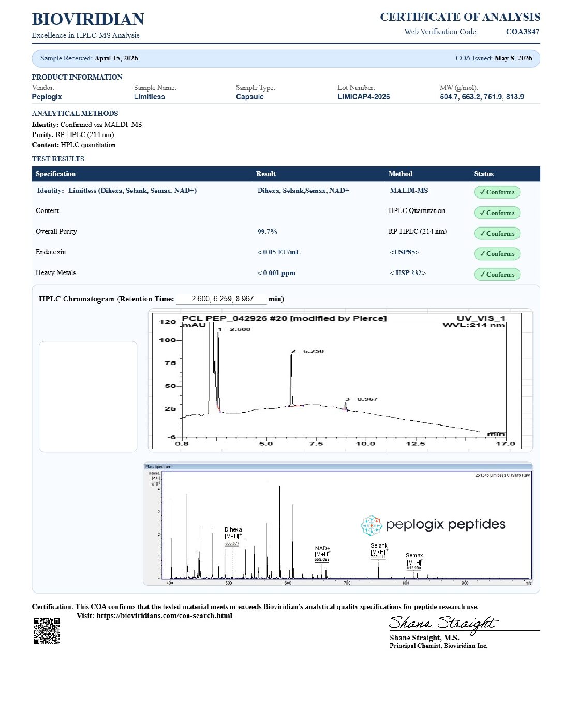
Task: Click the CERTIFICATE OF ANALYSIS title
Action: coord(460,17)
